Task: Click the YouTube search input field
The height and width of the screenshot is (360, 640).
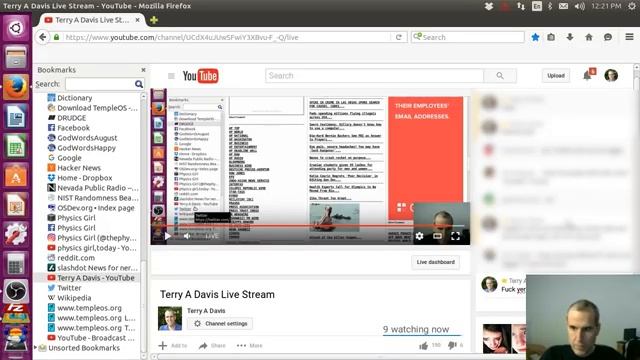Action: [x=374, y=76]
